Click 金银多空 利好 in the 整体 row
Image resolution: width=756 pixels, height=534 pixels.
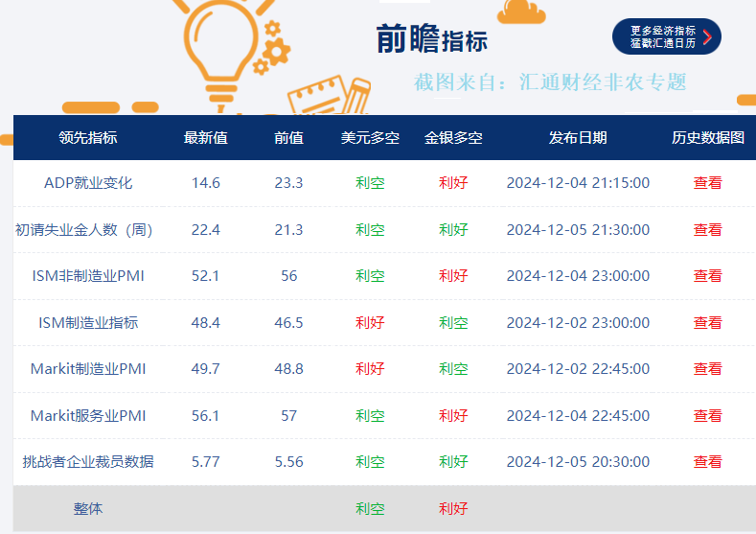(x=453, y=509)
